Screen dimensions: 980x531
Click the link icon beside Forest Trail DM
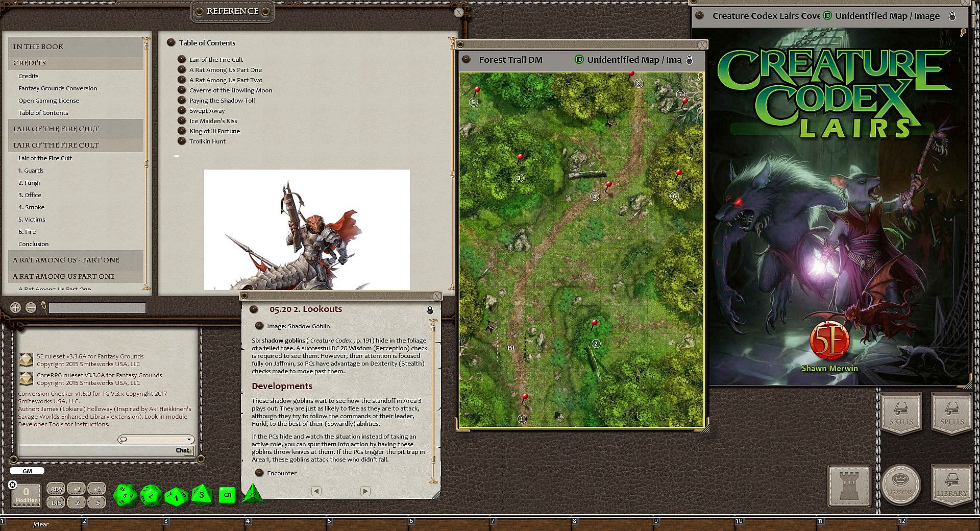[466, 59]
